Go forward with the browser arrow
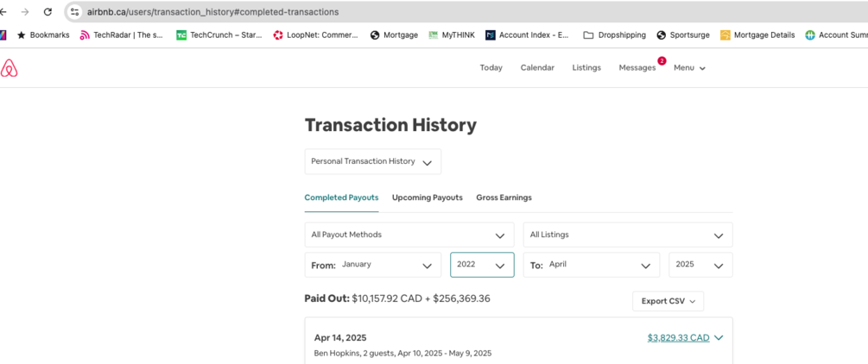Screen dimensions: 868x364 coord(24,12)
